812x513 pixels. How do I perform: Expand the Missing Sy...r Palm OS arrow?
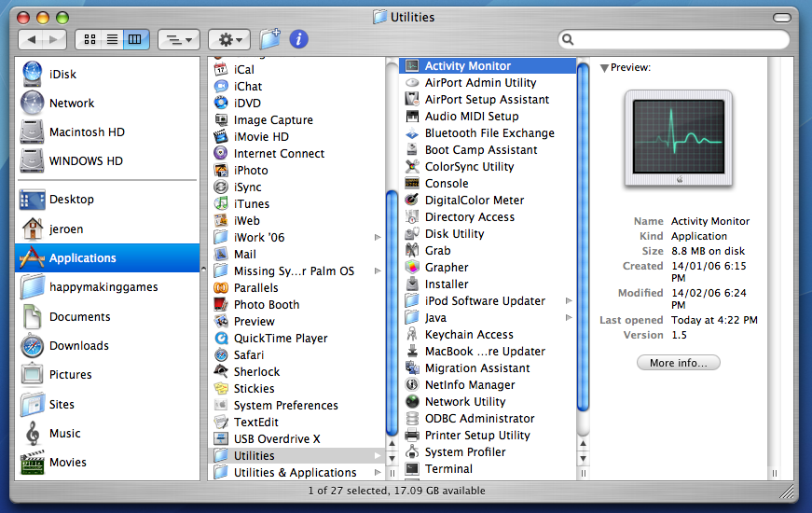pyautogui.click(x=378, y=271)
